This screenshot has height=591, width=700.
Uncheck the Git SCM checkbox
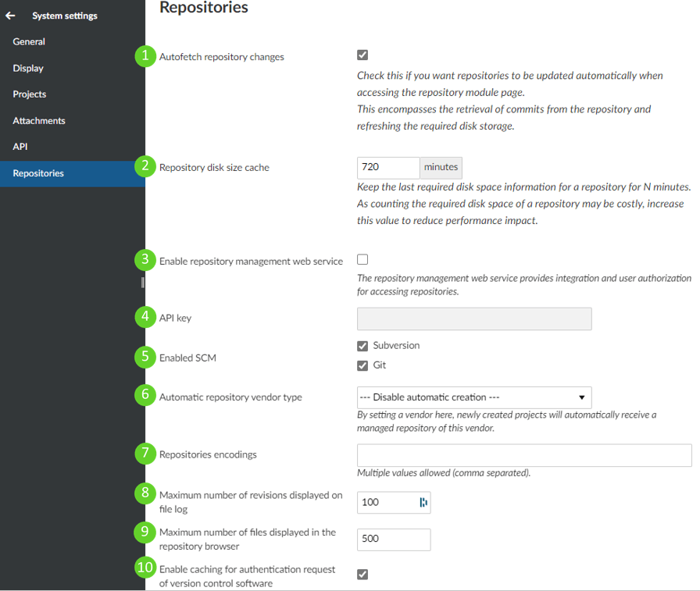pos(362,365)
